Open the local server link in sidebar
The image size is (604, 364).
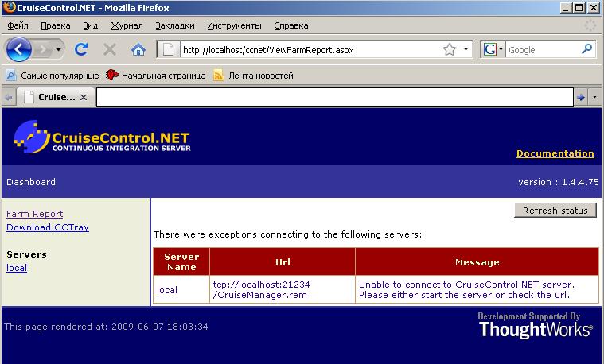click(17, 267)
